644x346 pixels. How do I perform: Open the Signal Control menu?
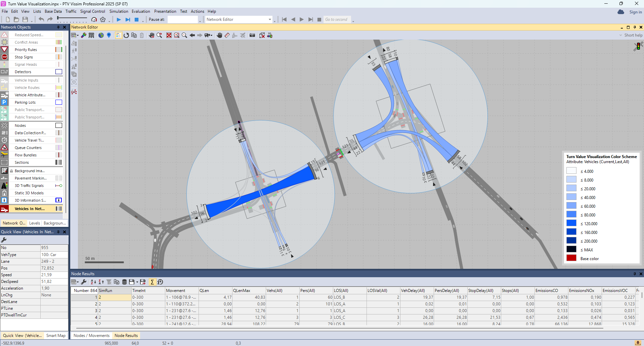point(93,11)
